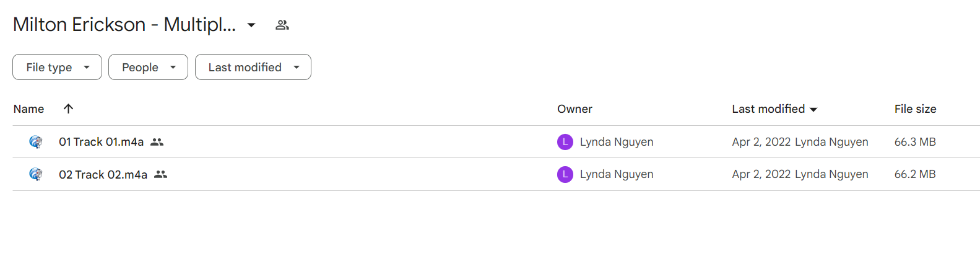Select the 01 Track 01.m4a file name
The width and height of the screenshot is (980, 253).
point(101,142)
